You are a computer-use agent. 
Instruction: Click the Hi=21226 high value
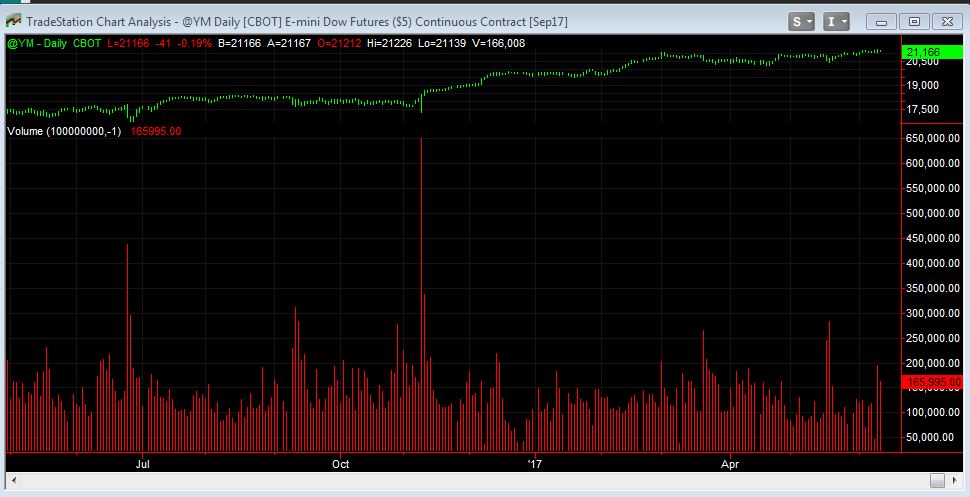(x=391, y=43)
